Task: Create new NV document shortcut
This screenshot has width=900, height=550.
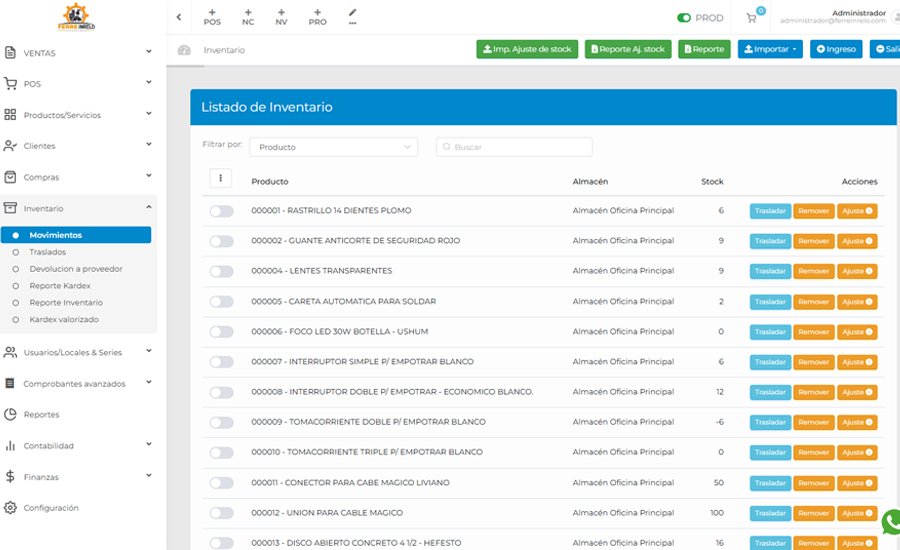Action: pyautogui.click(x=281, y=17)
